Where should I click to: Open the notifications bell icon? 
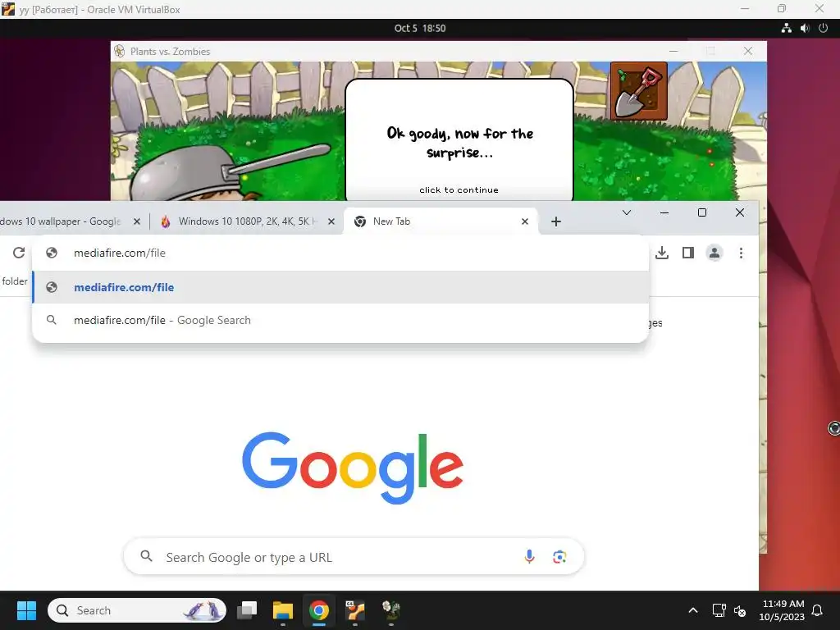[818, 610]
